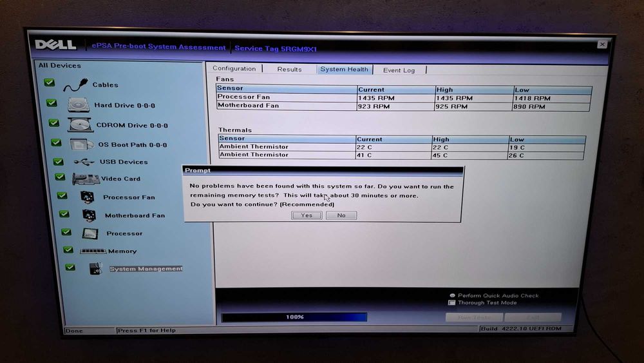This screenshot has height=363, width=644.
Task: Click the Processor chip icon
Action: 90,233
